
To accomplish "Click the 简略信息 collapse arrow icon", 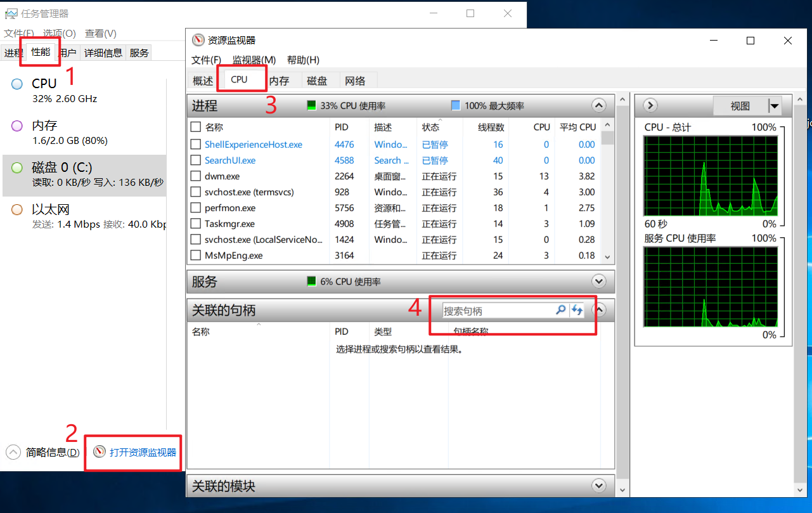I will 13,452.
